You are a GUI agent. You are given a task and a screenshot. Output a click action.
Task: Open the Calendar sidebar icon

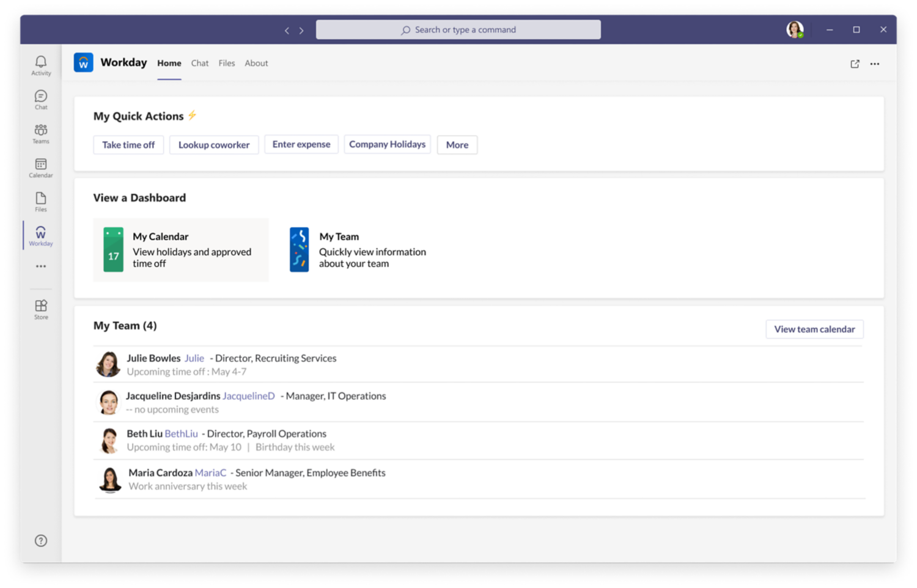pyautogui.click(x=41, y=167)
